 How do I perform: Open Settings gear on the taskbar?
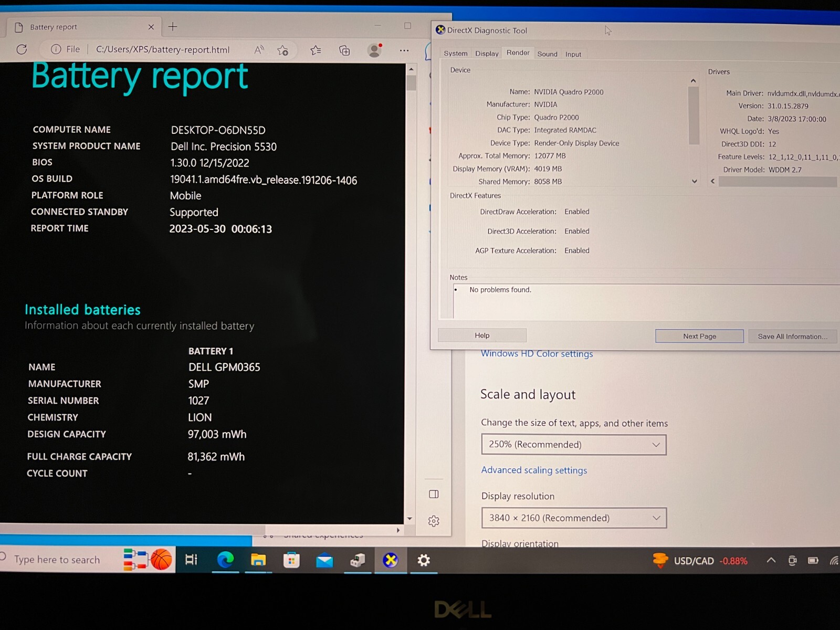coord(423,561)
